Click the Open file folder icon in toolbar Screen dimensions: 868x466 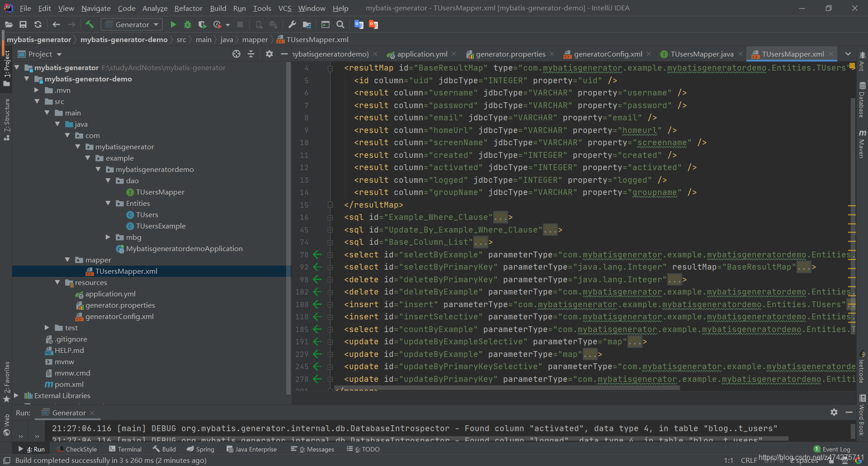tap(9, 24)
